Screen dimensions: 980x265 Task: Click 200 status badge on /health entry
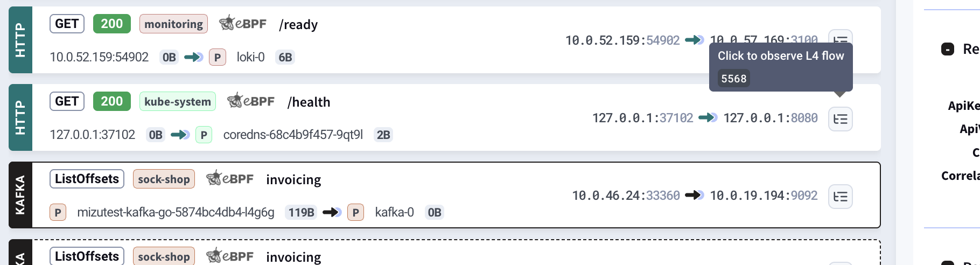111,101
